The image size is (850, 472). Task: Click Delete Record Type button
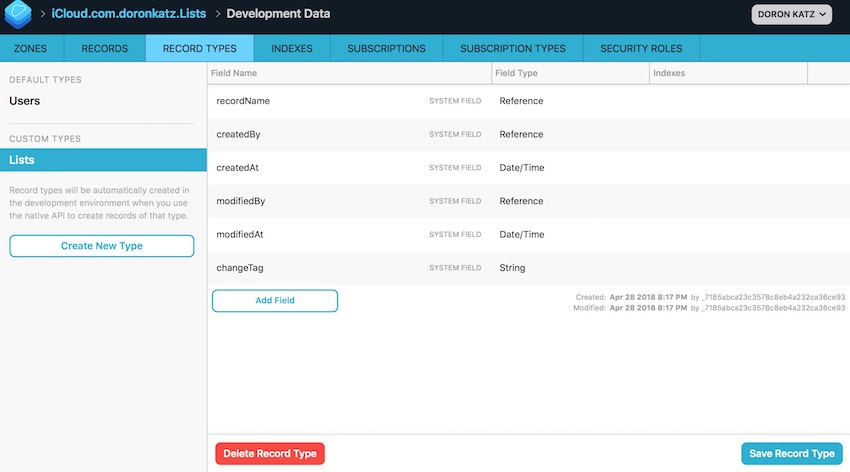[270, 454]
